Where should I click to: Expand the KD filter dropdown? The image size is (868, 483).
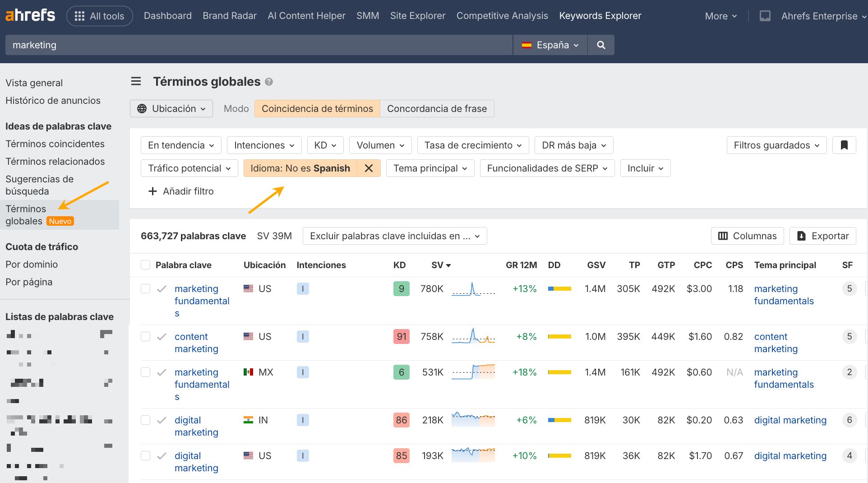[x=325, y=145]
